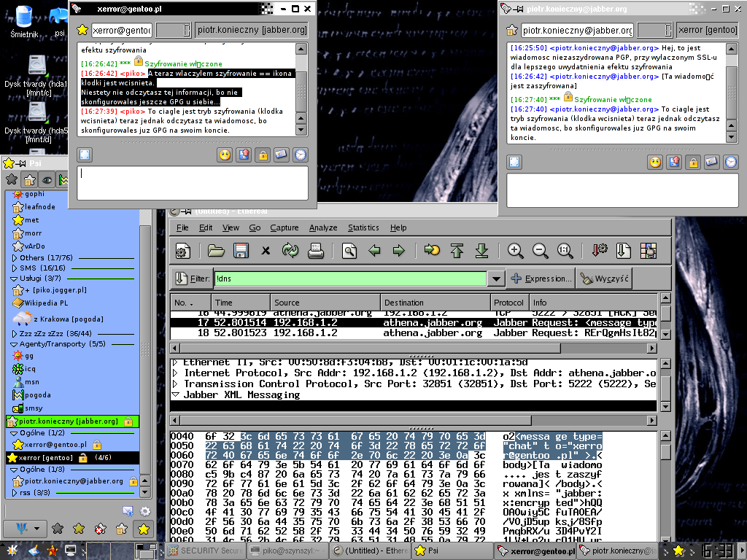Collapse Jabber XML Messaging tree node
The width and height of the screenshot is (747, 560).
click(175, 394)
